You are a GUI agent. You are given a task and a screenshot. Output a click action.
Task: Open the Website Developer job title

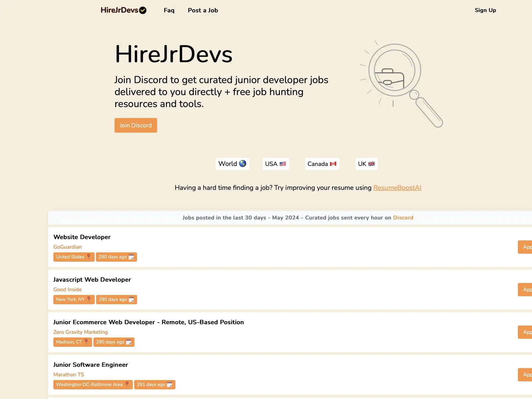[82, 237]
